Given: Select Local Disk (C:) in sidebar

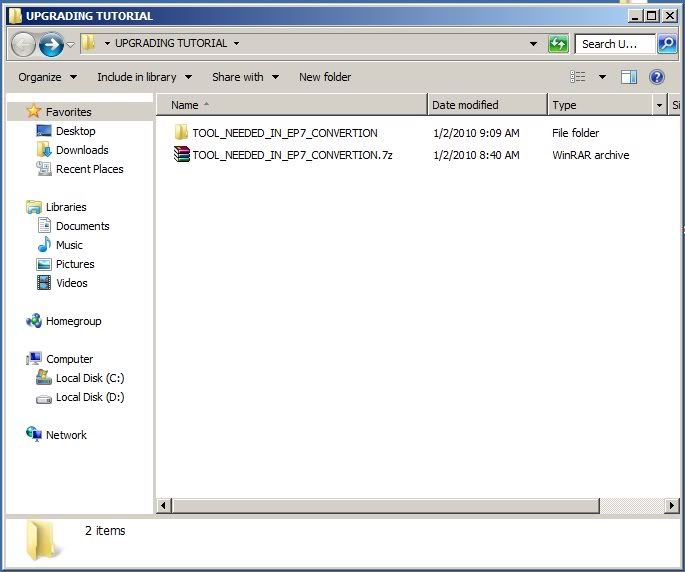Looking at the screenshot, I should click(90, 378).
